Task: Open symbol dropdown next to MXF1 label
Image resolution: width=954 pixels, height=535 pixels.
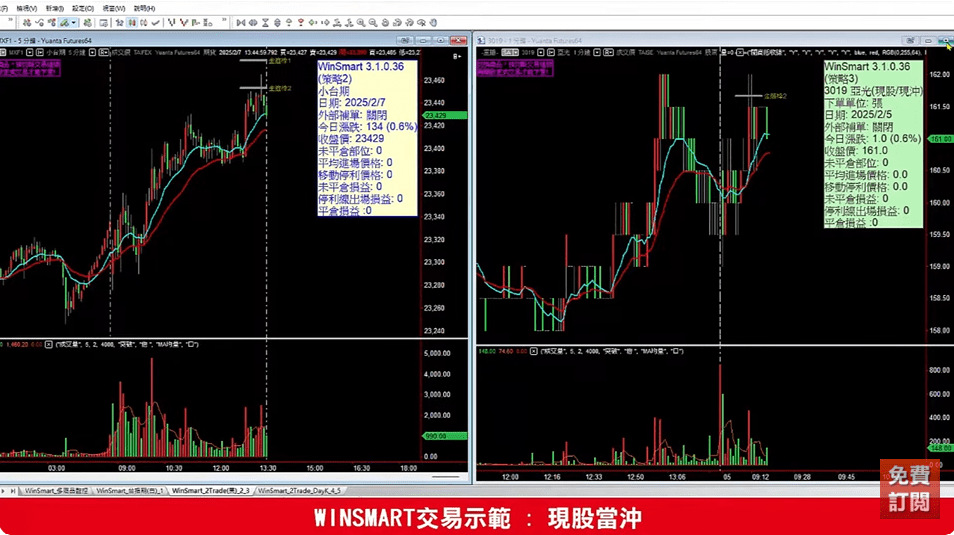Action: tap(29, 53)
